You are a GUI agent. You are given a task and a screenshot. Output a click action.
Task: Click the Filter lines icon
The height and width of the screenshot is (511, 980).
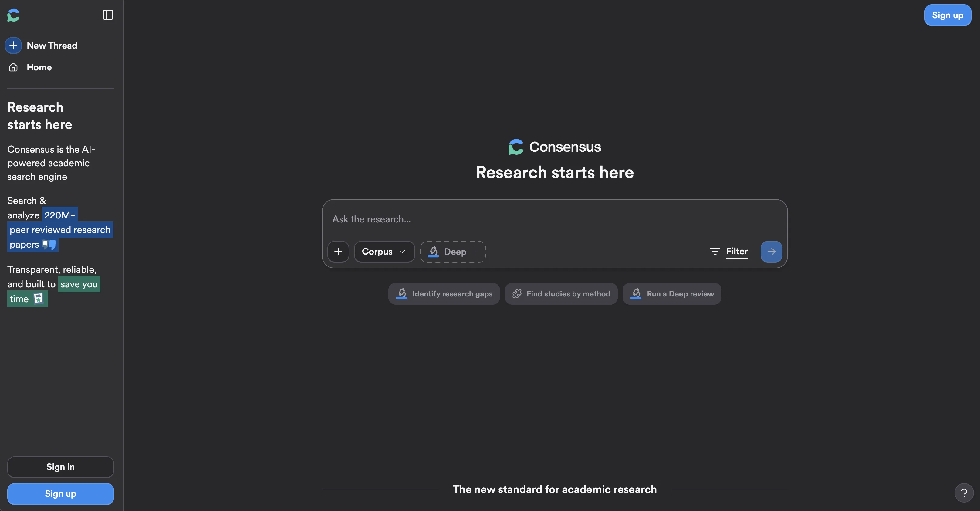715,252
